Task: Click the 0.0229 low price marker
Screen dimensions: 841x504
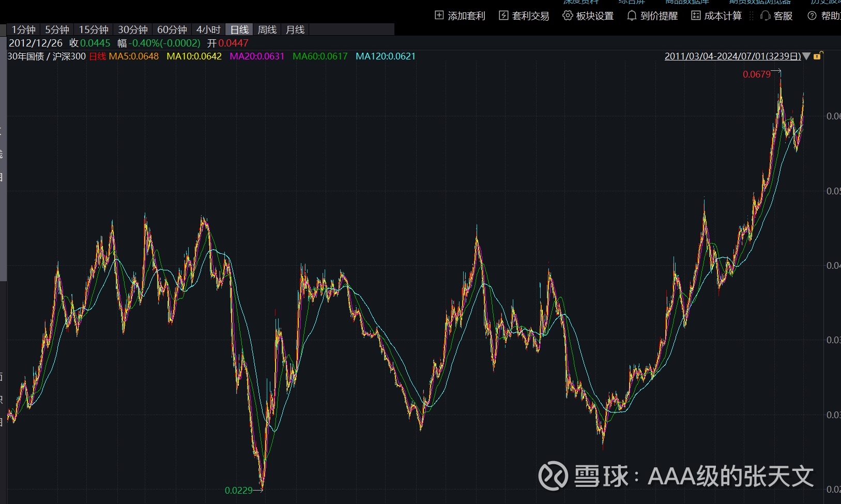Action: tap(238, 490)
